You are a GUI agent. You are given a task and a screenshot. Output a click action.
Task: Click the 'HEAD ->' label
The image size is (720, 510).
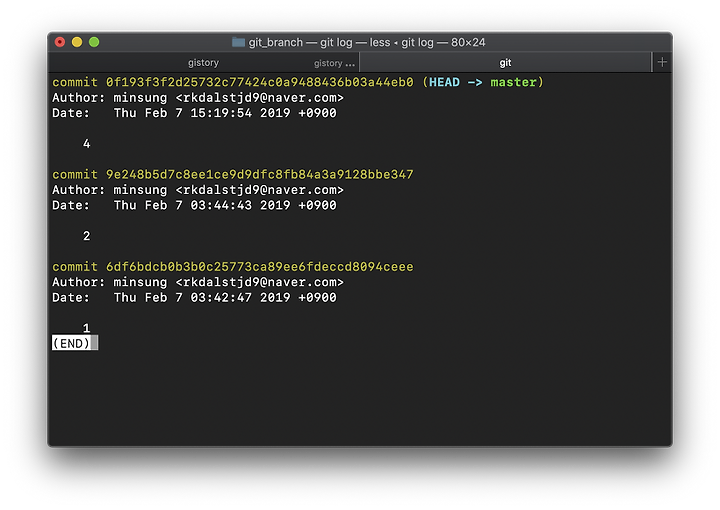coord(456,82)
